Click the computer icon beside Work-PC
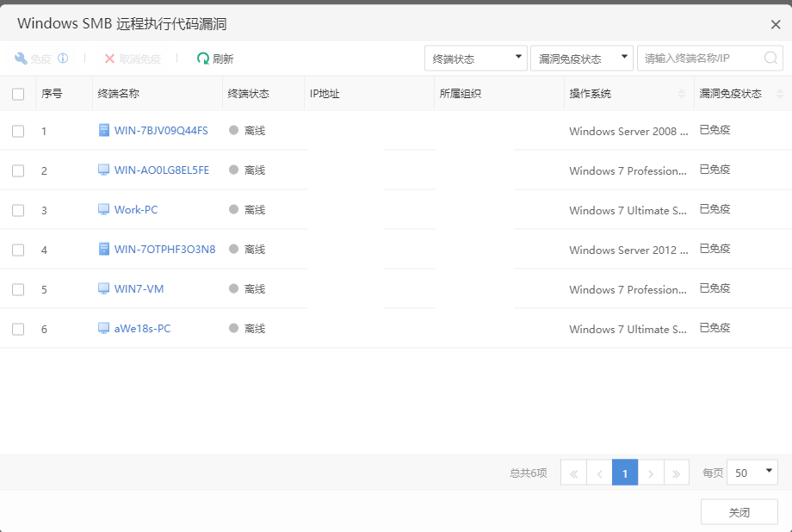 104,210
